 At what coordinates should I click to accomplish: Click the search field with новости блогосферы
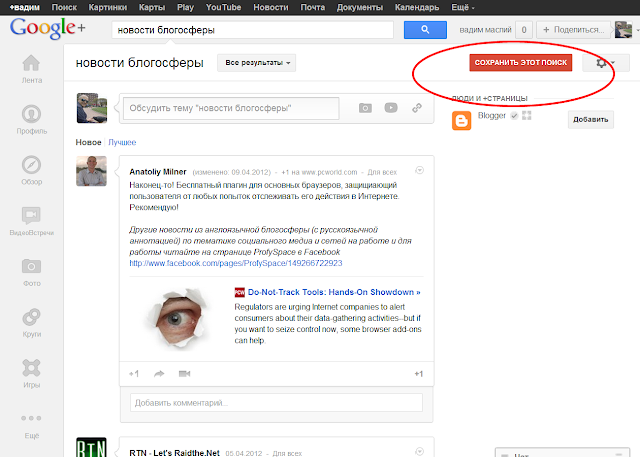point(252,30)
